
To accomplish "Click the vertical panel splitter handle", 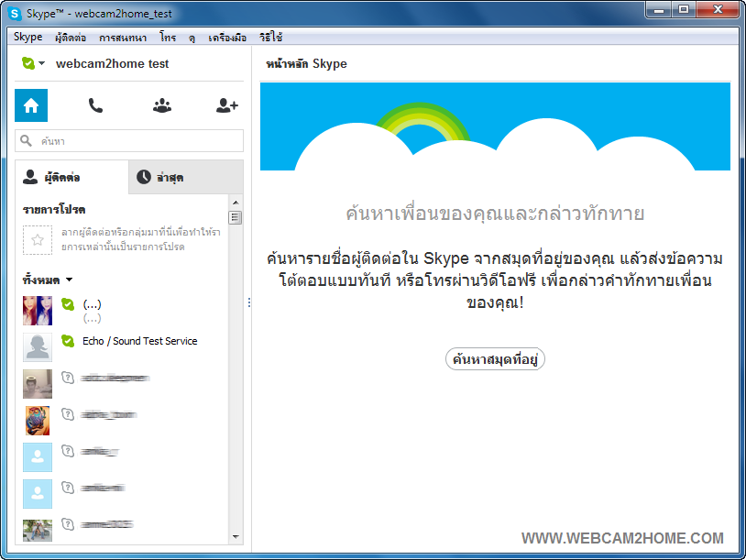I will 249,303.
